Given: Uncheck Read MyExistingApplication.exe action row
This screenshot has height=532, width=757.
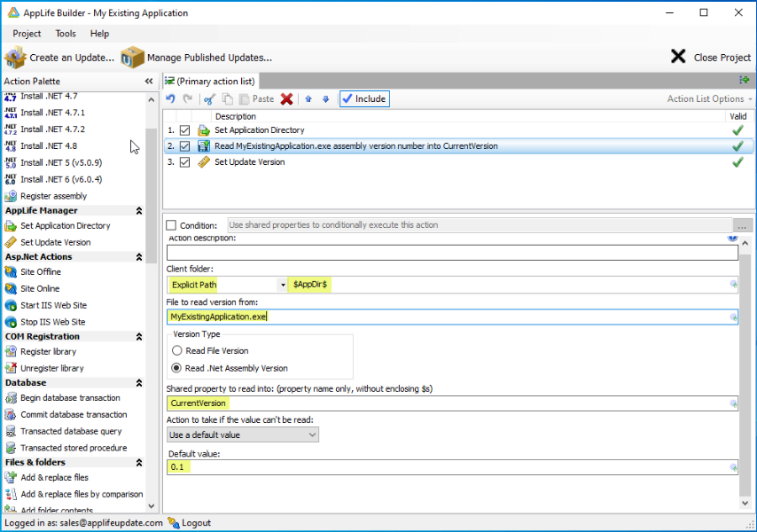Looking at the screenshot, I should pyautogui.click(x=185, y=146).
